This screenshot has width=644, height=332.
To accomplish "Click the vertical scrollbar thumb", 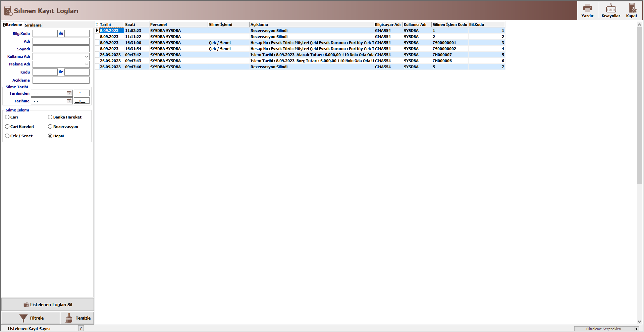I will [639, 105].
